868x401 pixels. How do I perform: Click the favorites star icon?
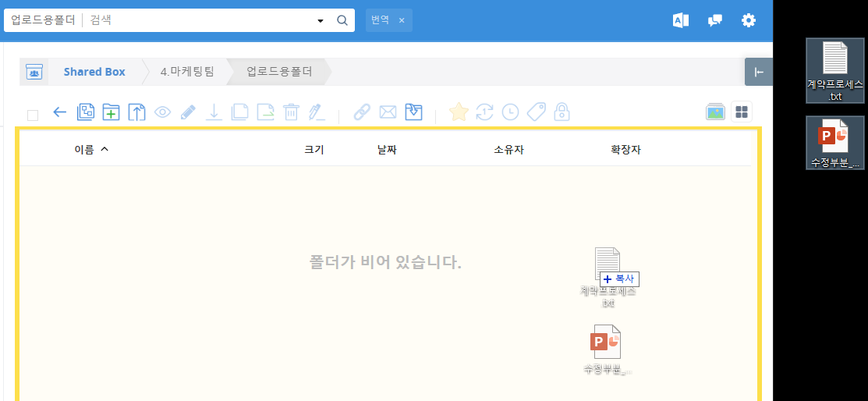click(x=459, y=112)
